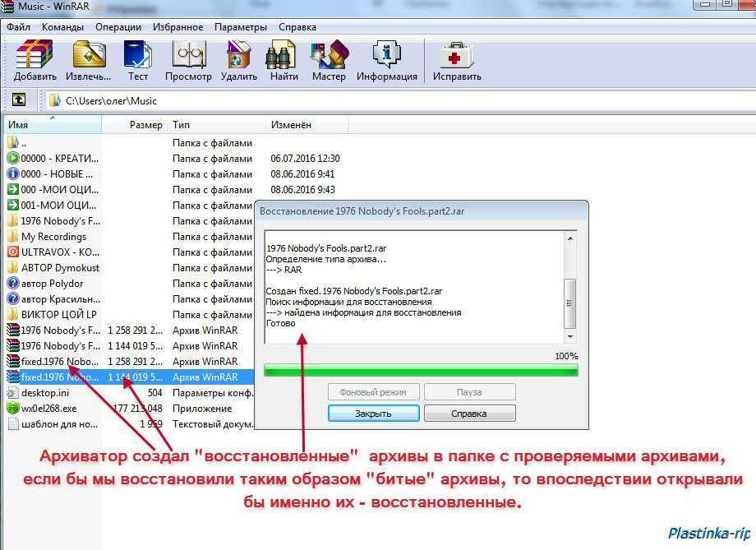Image resolution: width=756 pixels, height=550 pixels.
Task: Select the 'My Recordings' folder icon
Action: (x=13, y=237)
